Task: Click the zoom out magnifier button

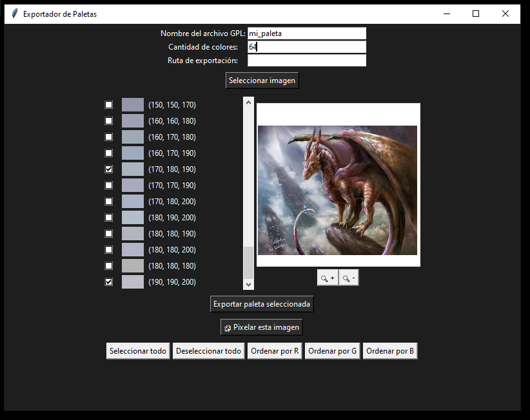Action: [349, 278]
